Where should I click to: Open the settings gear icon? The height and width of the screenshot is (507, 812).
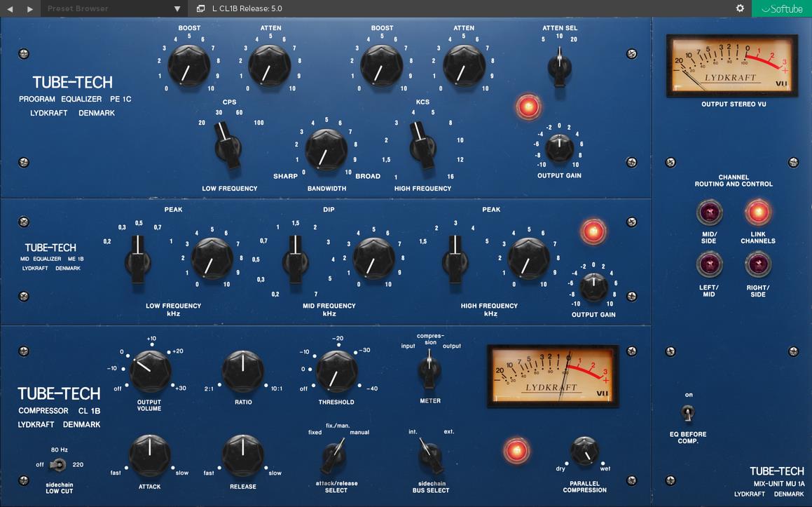(x=740, y=8)
